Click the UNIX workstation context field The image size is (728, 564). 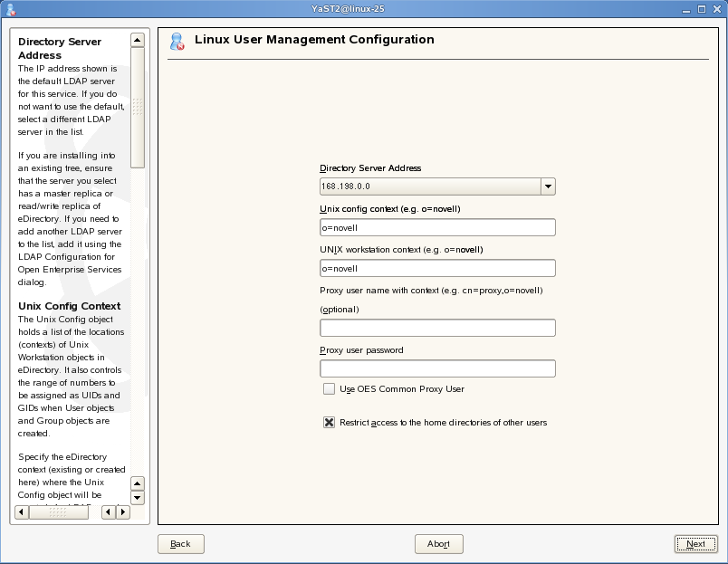437,268
